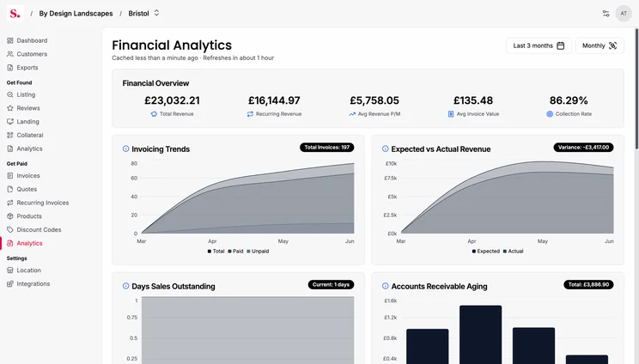Toggle the Expected series in revenue legend
This screenshot has height=364, width=639.
click(x=486, y=252)
